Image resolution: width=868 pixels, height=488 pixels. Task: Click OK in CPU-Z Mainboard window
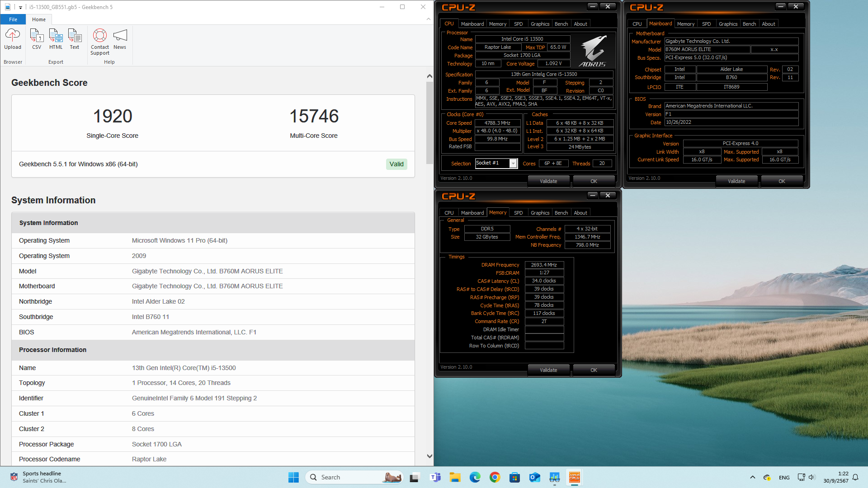coord(782,181)
